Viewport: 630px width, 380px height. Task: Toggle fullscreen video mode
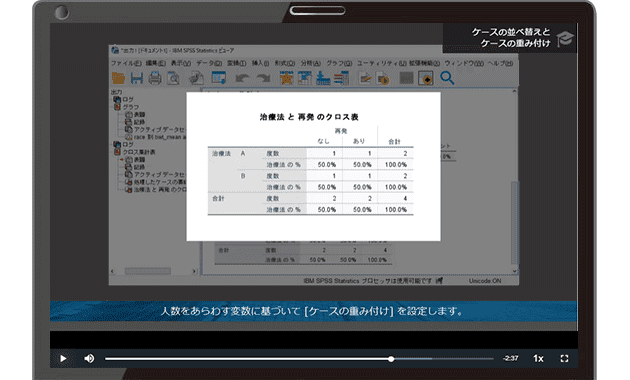click(x=564, y=358)
